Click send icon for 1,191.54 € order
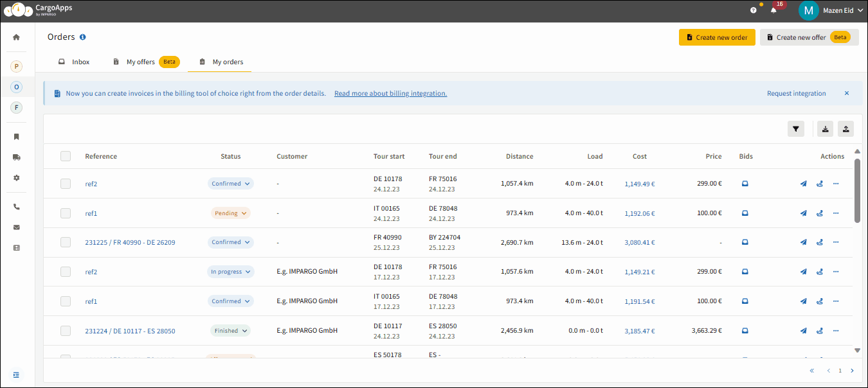This screenshot has width=868, height=388. (803, 301)
